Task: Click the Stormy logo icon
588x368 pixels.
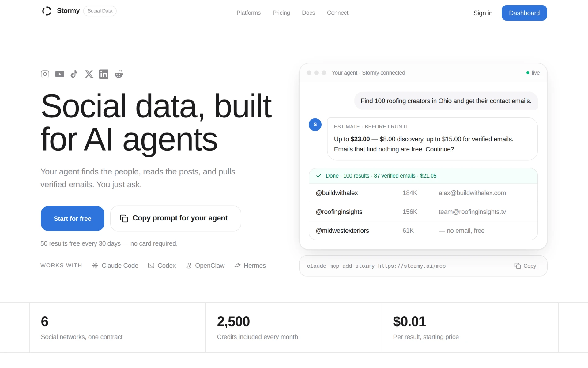Action: 47,11
